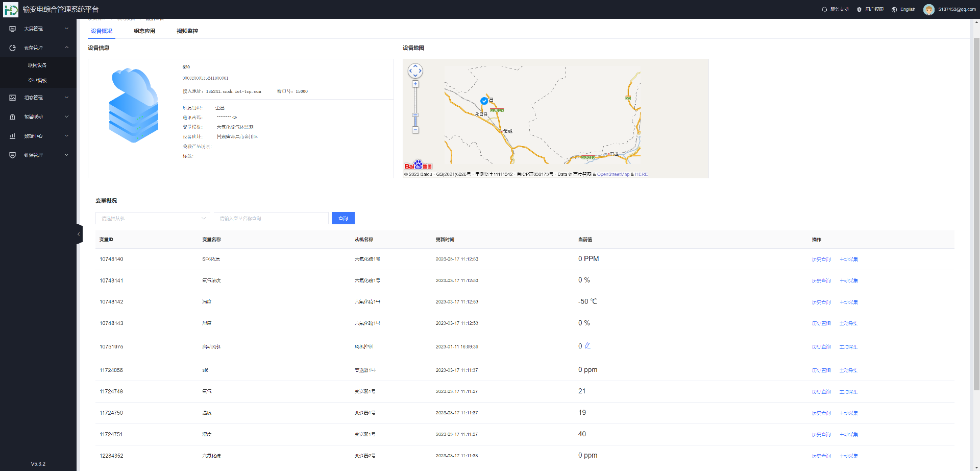
Task: Click the blue device marker on map
Action: pos(484,101)
